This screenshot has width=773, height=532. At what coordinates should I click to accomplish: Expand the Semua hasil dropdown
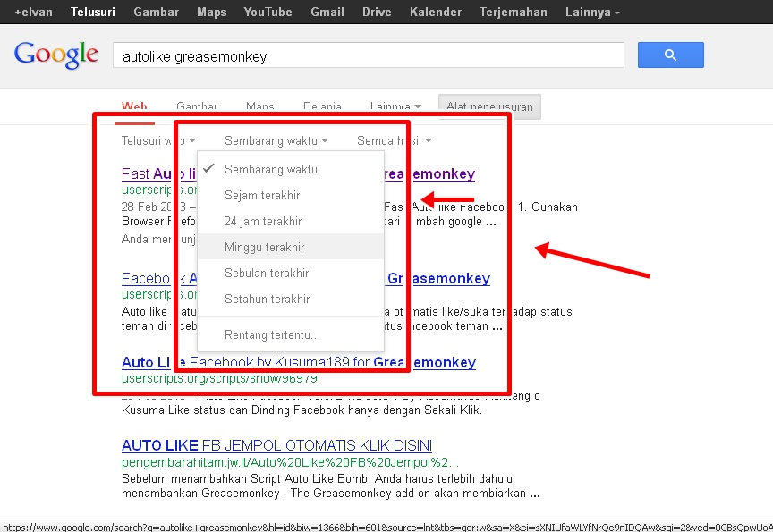point(395,141)
